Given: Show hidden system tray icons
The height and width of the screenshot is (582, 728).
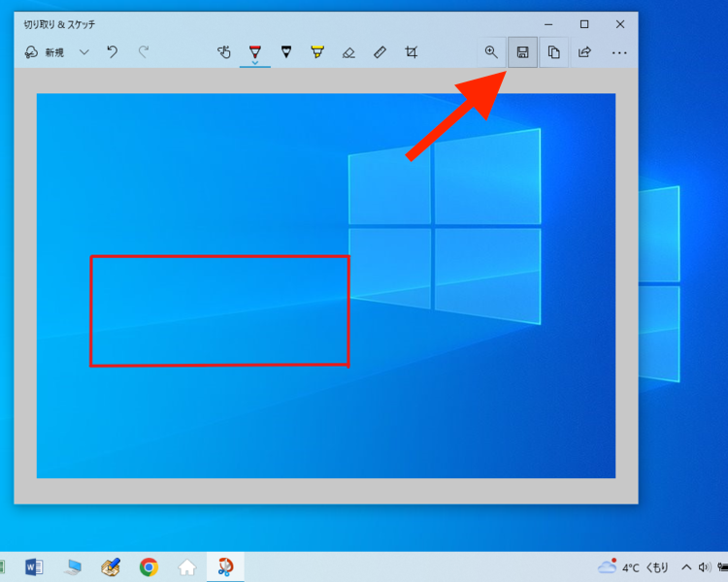Looking at the screenshot, I should point(686,567).
